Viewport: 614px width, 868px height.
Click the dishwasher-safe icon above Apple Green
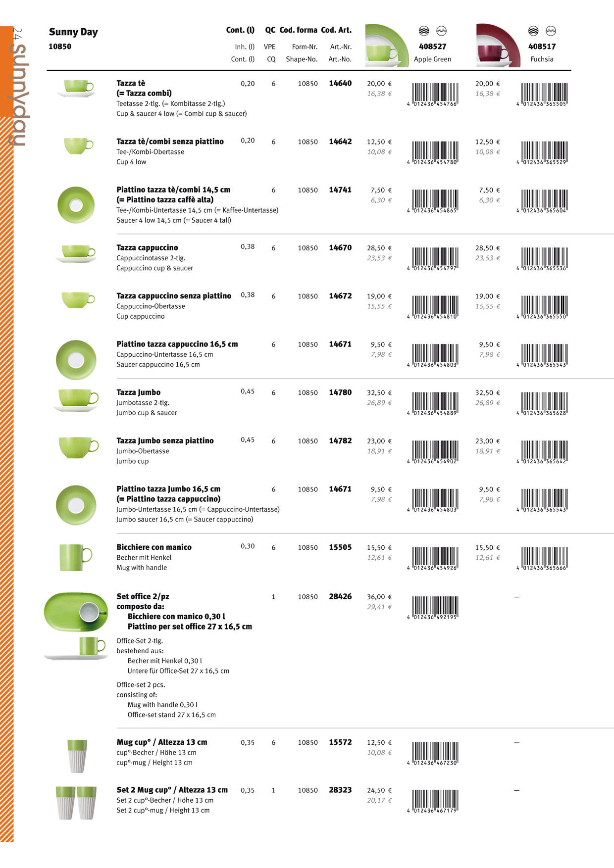pos(424,31)
